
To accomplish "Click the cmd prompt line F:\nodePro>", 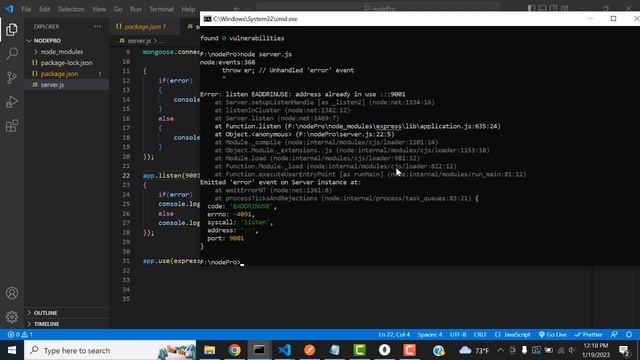I will pos(221,262).
